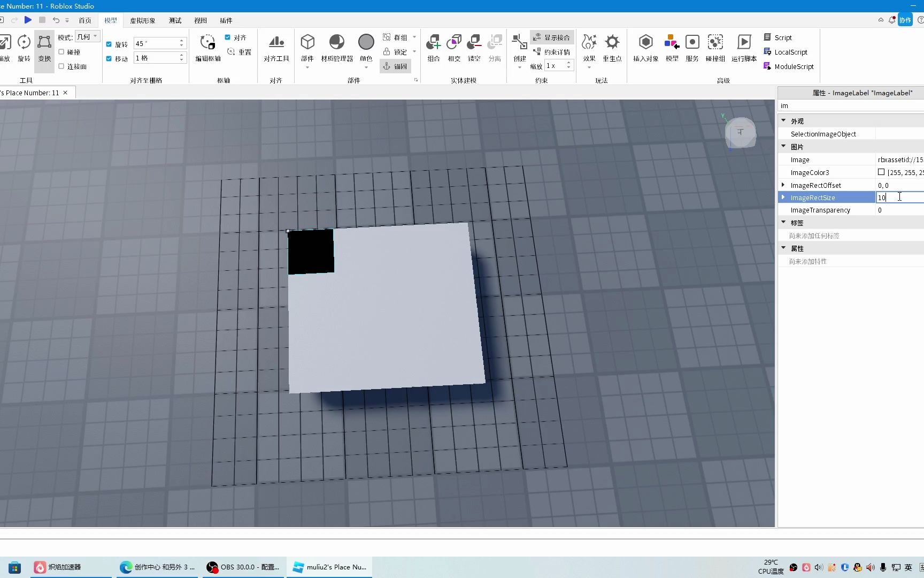Click the Undo arrow icon
This screenshot has height=578, width=924.
56,20
